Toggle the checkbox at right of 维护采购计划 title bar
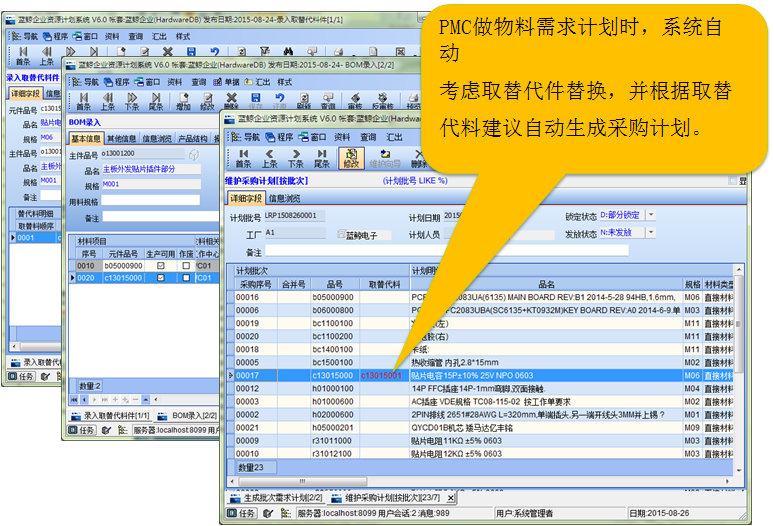This screenshot has height=526, width=774. click(733, 181)
